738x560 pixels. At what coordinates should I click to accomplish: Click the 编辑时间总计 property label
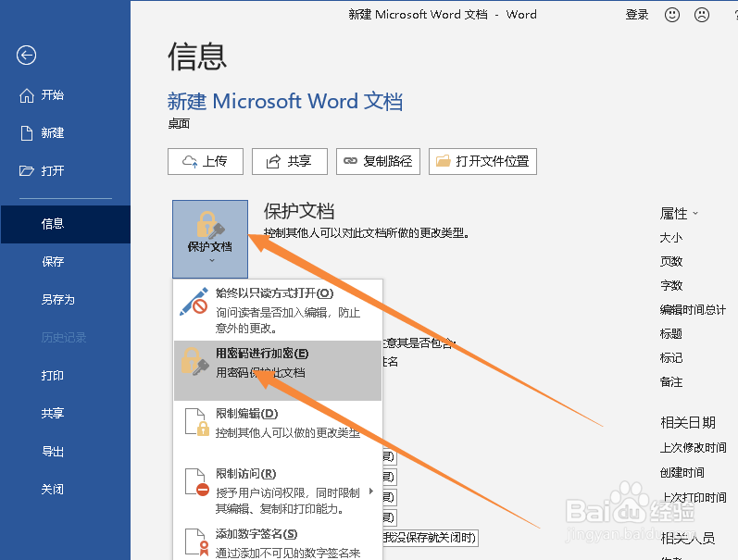click(x=693, y=310)
